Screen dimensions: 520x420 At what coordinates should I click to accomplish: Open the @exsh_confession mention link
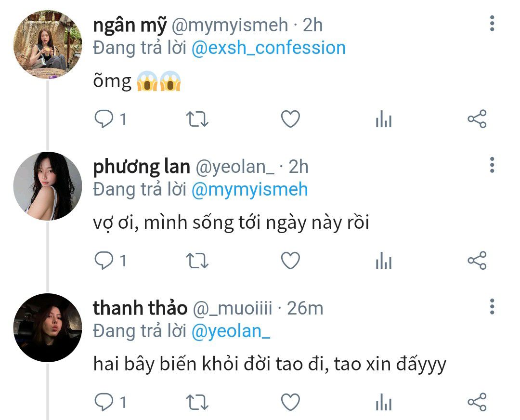point(269,48)
